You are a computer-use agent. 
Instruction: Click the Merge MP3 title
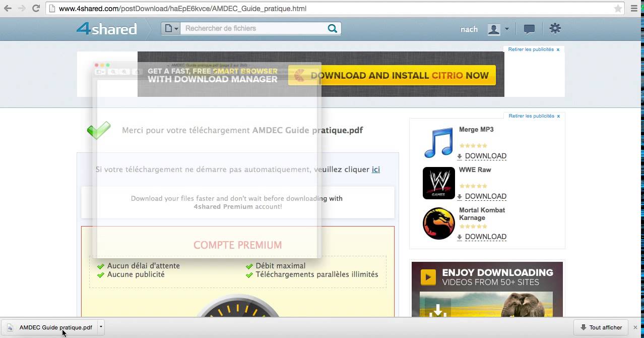coord(476,130)
